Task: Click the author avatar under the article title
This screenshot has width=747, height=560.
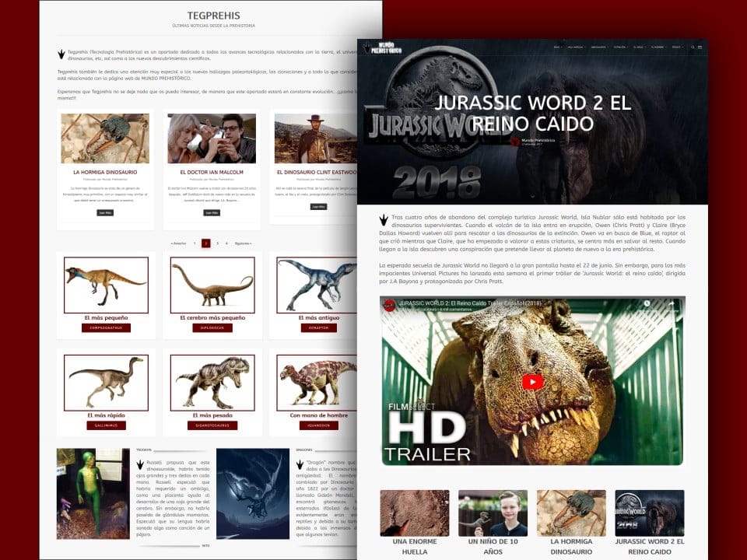Action: pos(515,142)
